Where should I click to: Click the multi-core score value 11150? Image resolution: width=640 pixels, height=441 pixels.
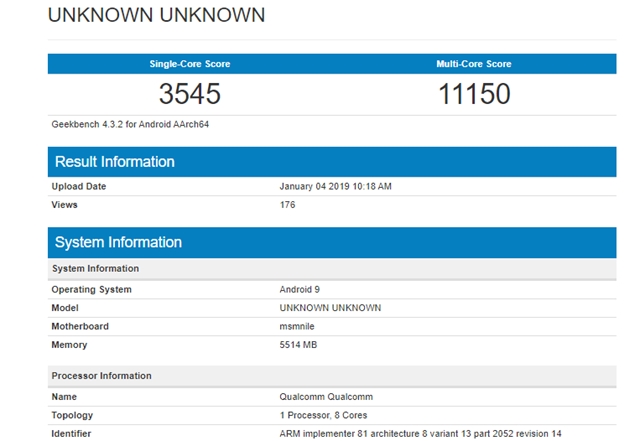click(x=474, y=94)
